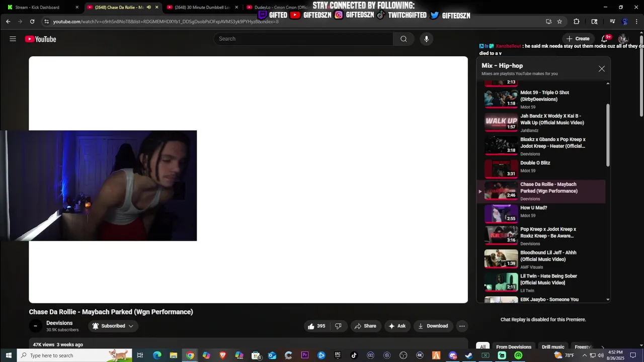Play Double O Blitz from playlist

(541, 168)
